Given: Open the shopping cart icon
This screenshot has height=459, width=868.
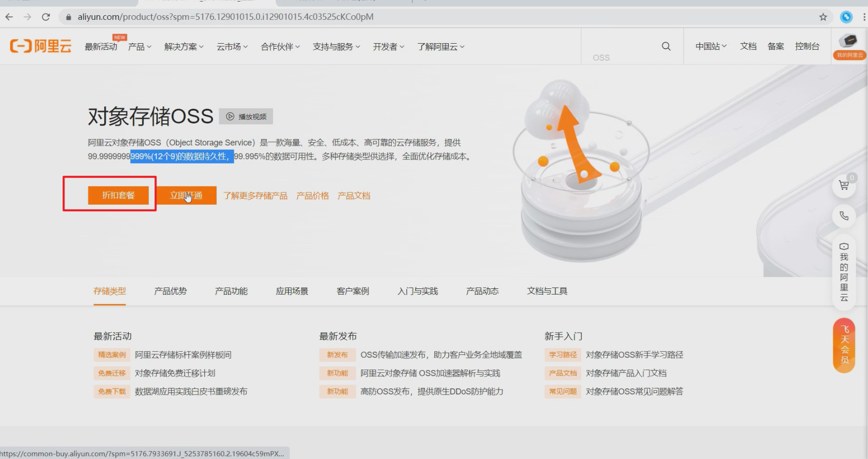Looking at the screenshot, I should pos(844,186).
